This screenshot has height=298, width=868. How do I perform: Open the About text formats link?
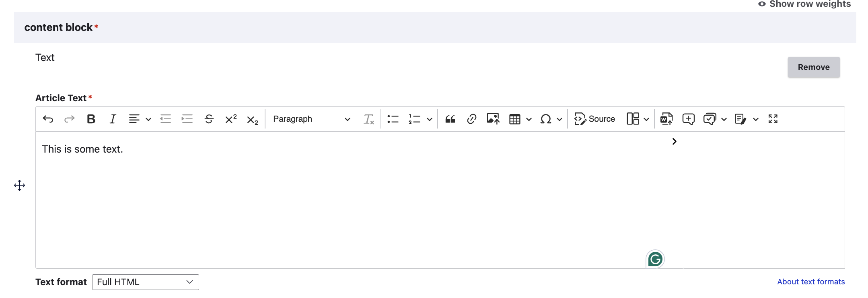(811, 282)
